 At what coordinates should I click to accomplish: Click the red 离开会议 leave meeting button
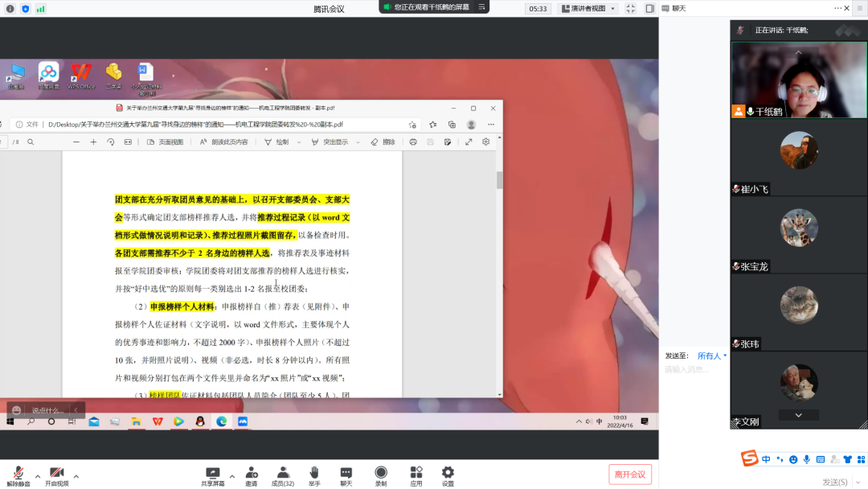630,474
